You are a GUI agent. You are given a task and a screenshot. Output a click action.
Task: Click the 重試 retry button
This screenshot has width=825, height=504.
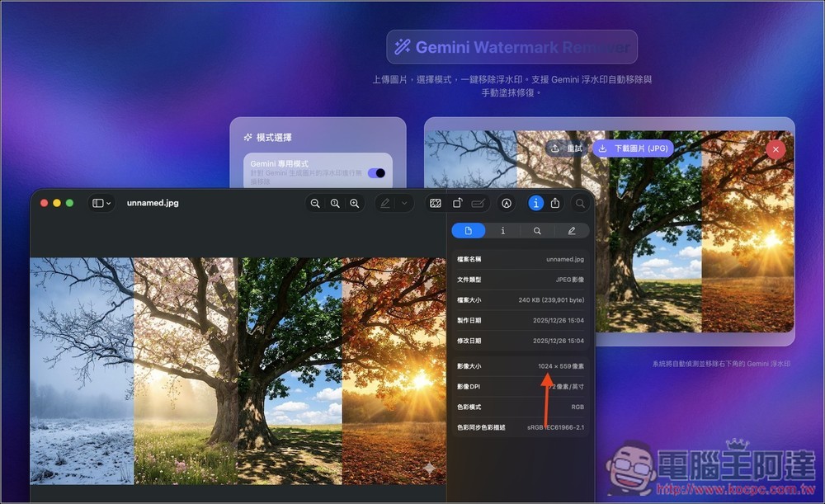(x=567, y=148)
